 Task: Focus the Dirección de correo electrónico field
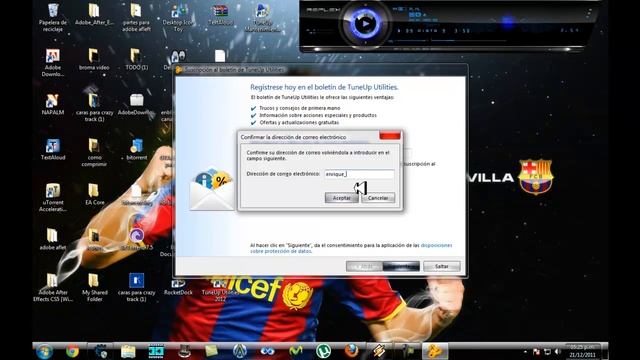coord(359,174)
